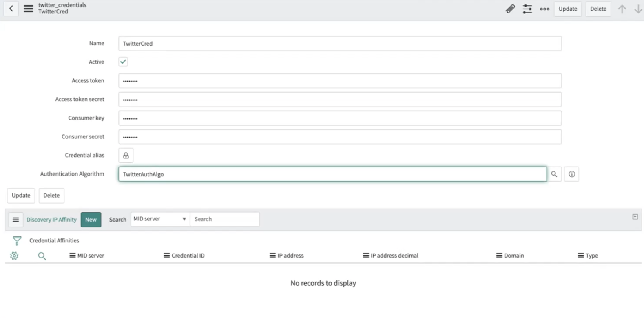Create a New Discovery IP Affinity record
The image size is (644, 318).
pos(91,220)
